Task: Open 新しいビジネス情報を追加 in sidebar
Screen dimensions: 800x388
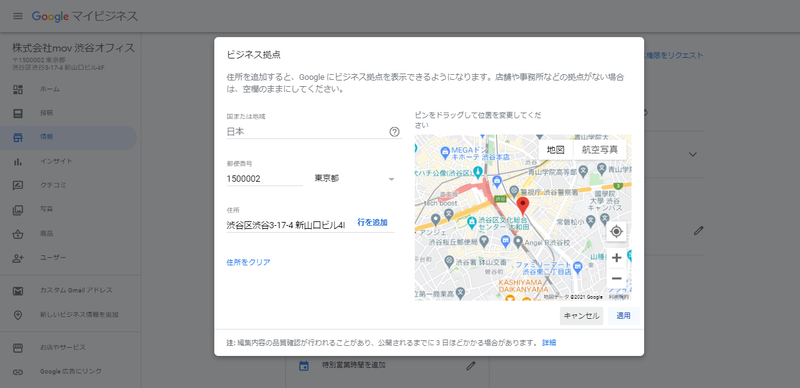Action: (x=80, y=315)
